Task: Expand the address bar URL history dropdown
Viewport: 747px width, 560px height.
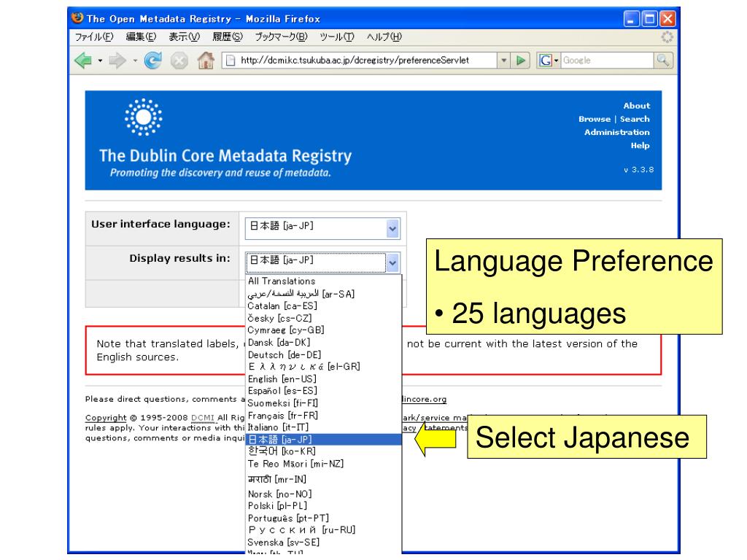Action: tap(503, 61)
